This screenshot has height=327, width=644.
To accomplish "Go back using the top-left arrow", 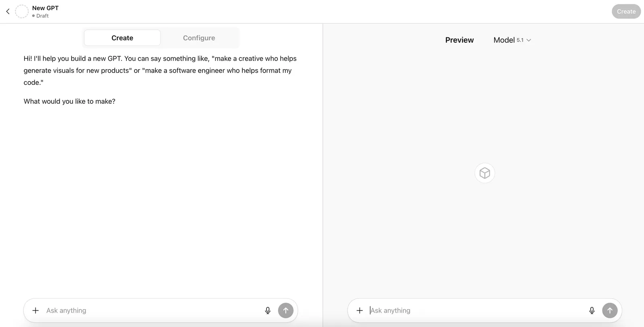I will (8, 11).
